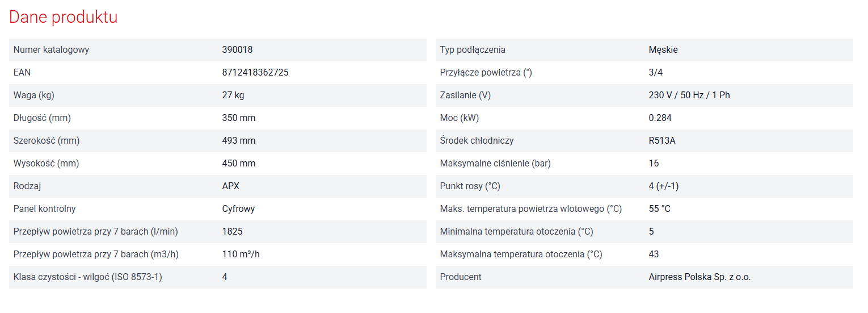Image resolution: width=868 pixels, height=313 pixels.
Task: Click the 'Dane produktu' heading
Action: pyautogui.click(x=63, y=17)
